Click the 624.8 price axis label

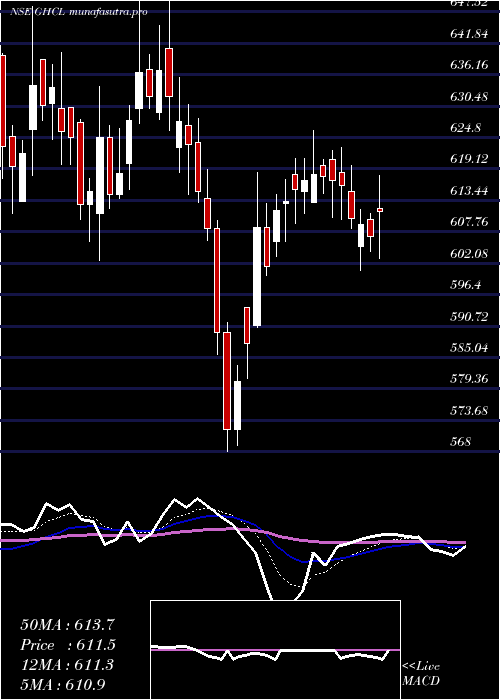(x=466, y=129)
